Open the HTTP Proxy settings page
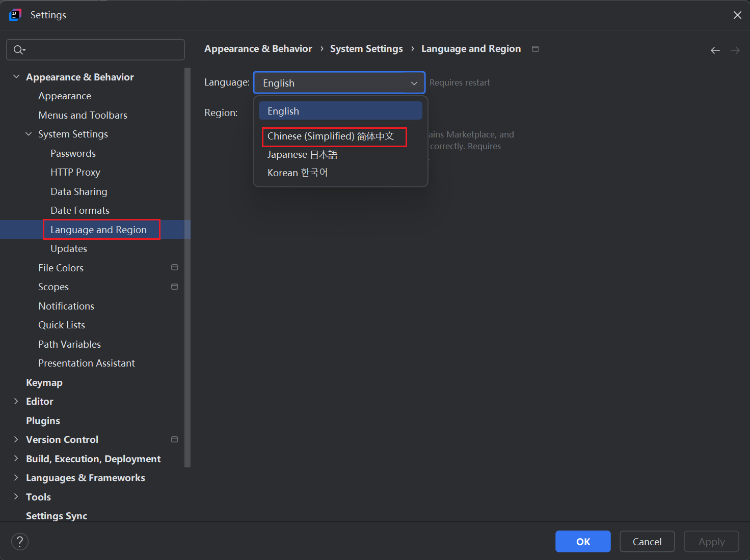The height and width of the screenshot is (560, 750). point(75,172)
